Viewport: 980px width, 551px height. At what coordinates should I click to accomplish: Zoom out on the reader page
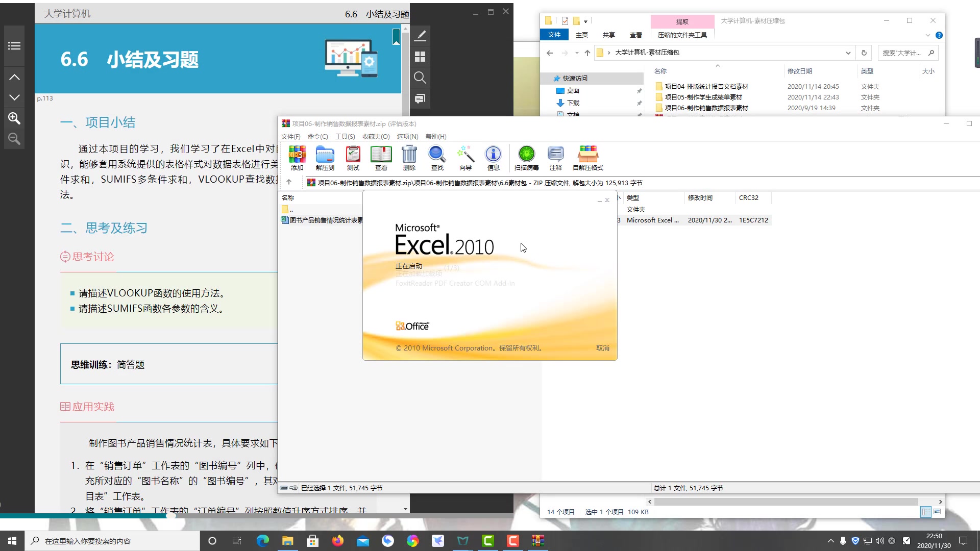pyautogui.click(x=14, y=139)
